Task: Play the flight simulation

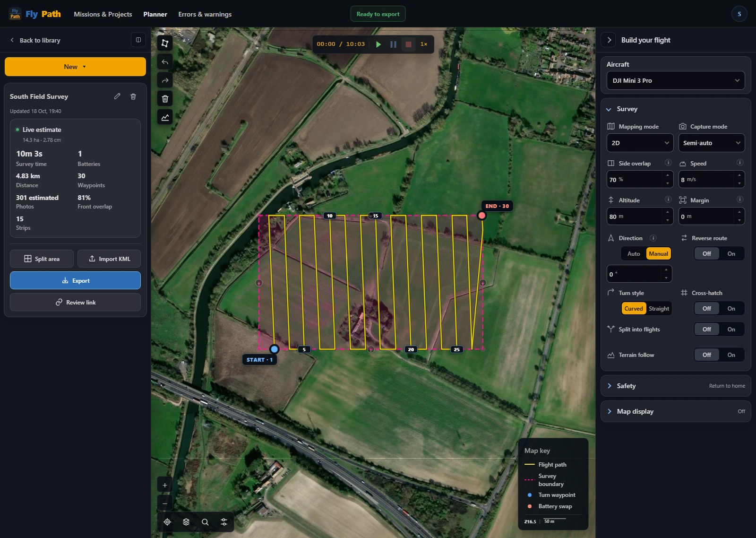Action: [378, 44]
